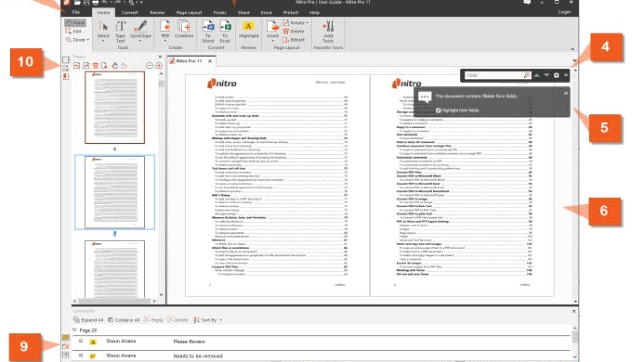644x362 pixels.
Task: Select the Type Text tool
Action: tap(120, 29)
